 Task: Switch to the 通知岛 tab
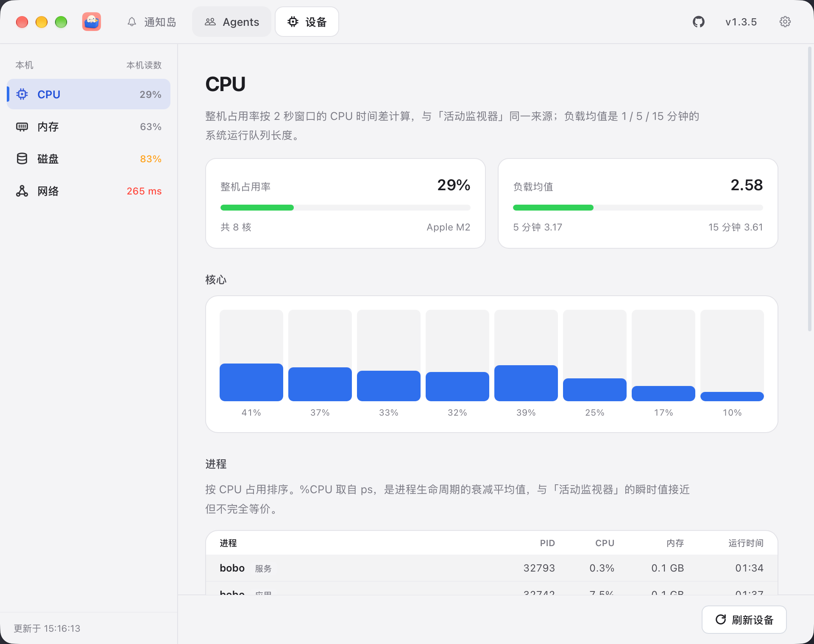point(151,22)
